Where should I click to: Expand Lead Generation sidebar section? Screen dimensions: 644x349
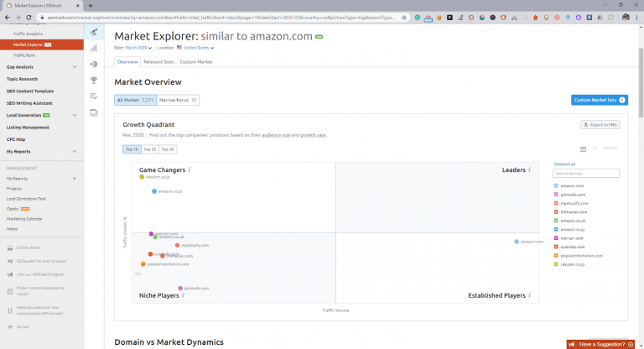tap(75, 116)
